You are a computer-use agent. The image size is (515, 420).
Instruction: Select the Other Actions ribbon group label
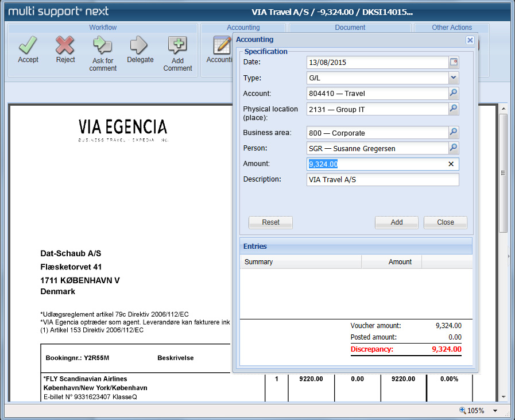pyautogui.click(x=452, y=27)
